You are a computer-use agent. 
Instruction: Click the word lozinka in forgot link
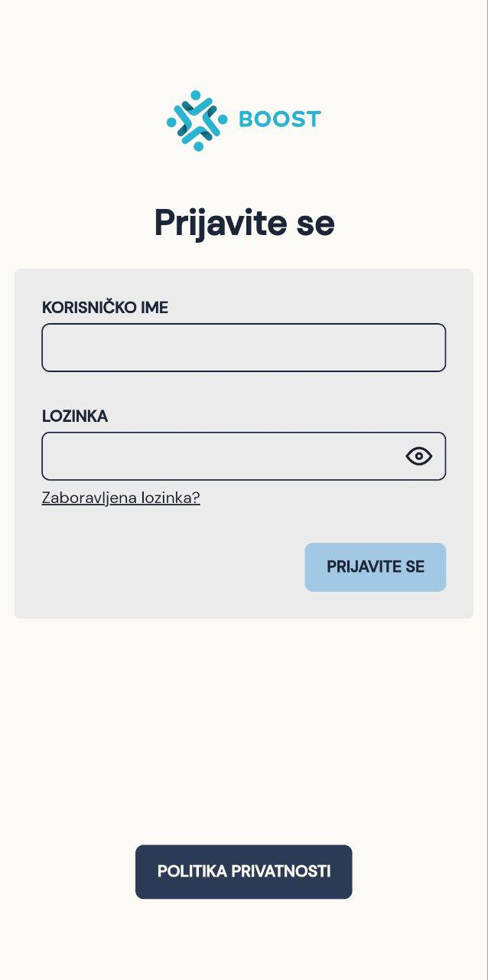point(174,498)
